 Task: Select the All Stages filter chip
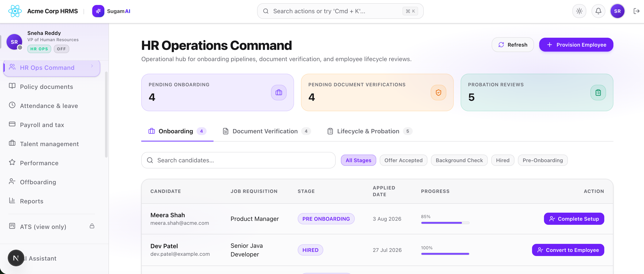click(x=358, y=160)
